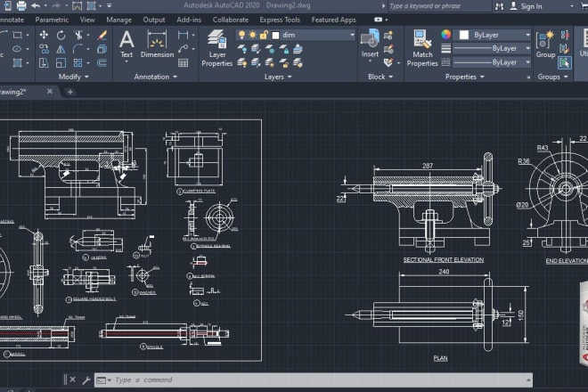The width and height of the screenshot is (588, 392).
Task: Open the Manage ribbon tab
Action: (x=118, y=20)
